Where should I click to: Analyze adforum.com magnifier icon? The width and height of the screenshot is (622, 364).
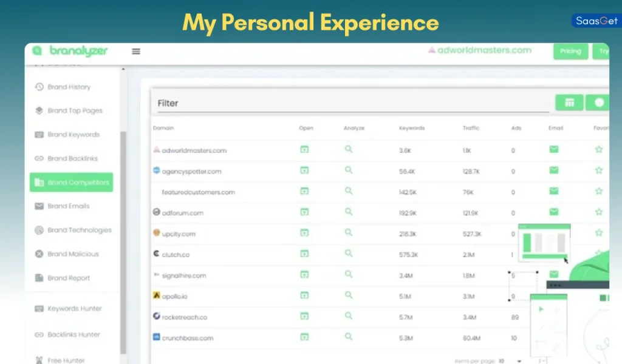click(349, 212)
